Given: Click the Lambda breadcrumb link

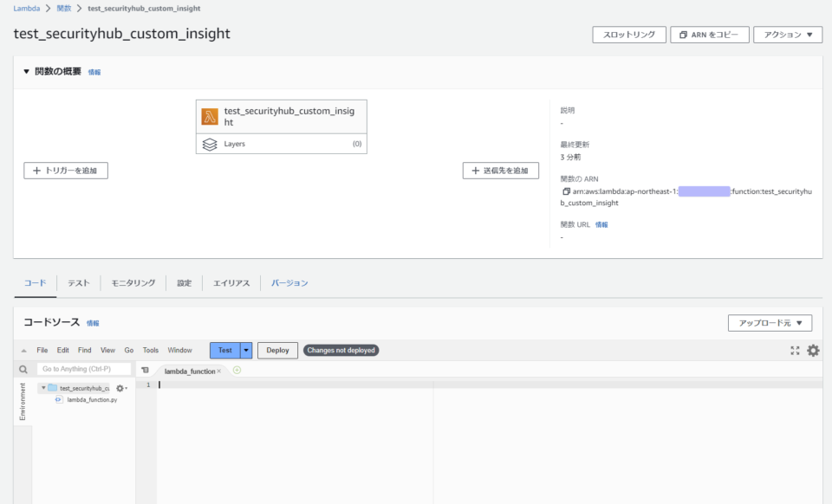Looking at the screenshot, I should [27, 9].
